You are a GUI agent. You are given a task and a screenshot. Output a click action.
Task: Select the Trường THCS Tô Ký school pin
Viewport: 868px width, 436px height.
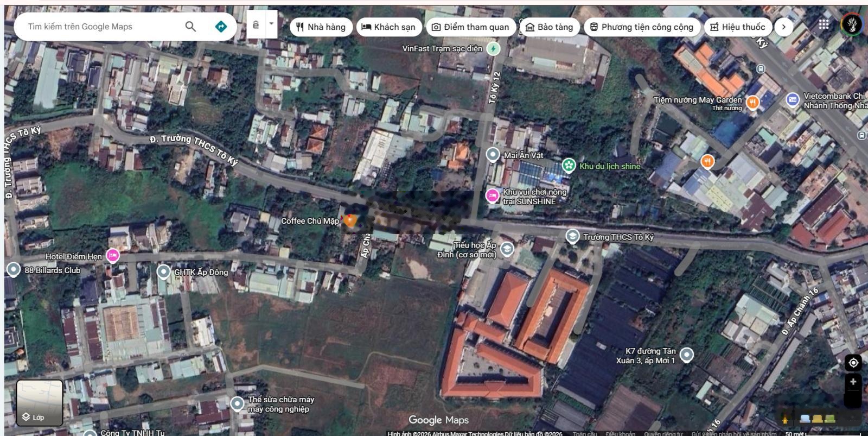click(x=572, y=236)
